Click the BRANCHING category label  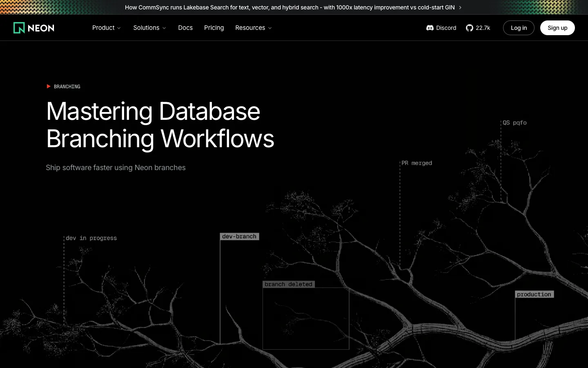coord(67,87)
